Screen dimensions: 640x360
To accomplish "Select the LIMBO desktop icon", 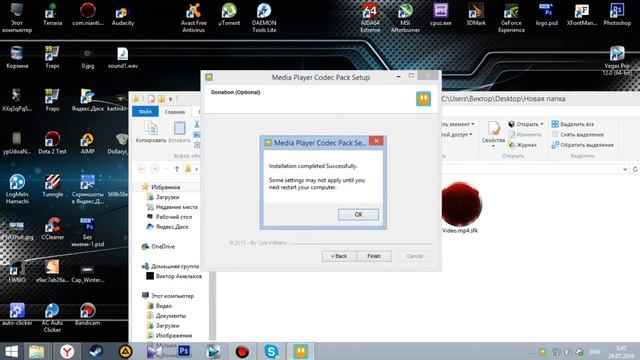I will [x=17, y=271].
